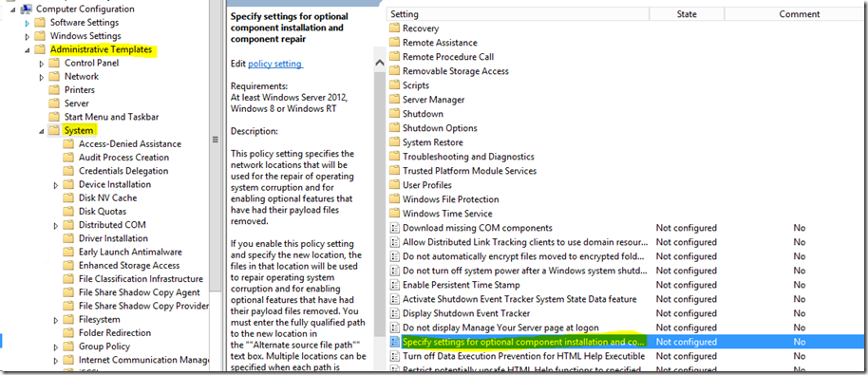The image size is (868, 375).
Task: Click policy icon for Enable Persistent Time Stamp
Action: [395, 285]
